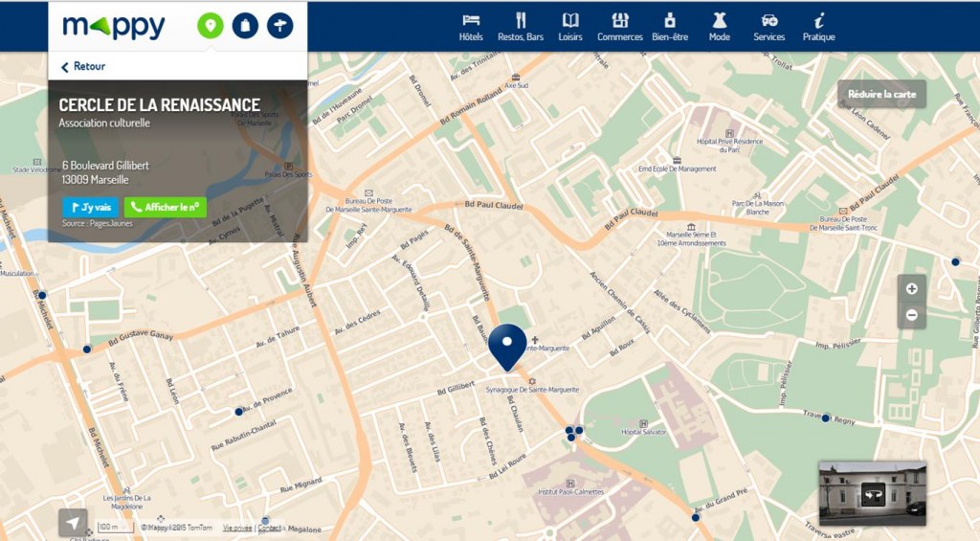Select the Commerces category

pyautogui.click(x=620, y=27)
